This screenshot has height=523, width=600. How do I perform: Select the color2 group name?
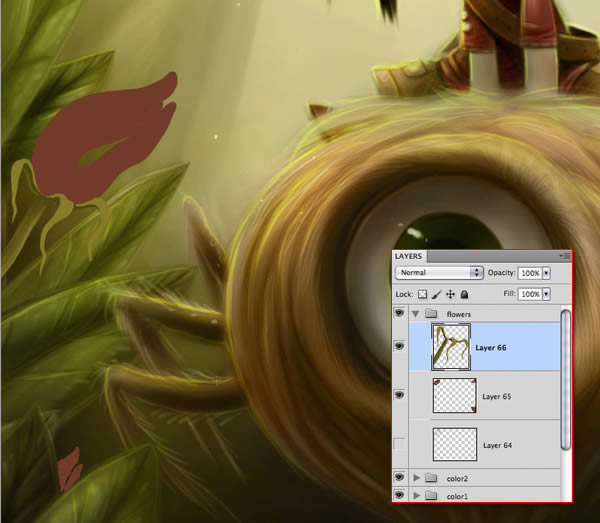coord(457,479)
